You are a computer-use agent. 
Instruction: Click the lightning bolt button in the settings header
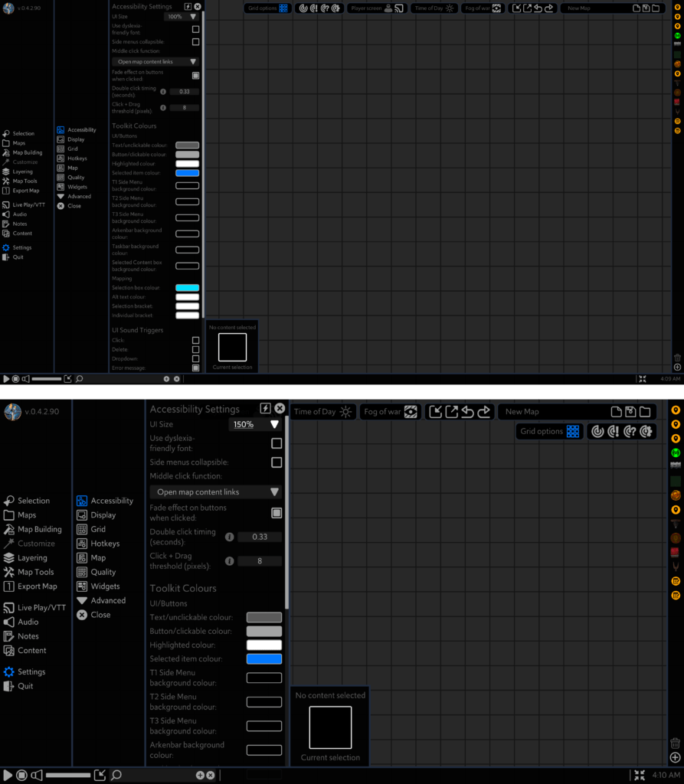(x=266, y=408)
